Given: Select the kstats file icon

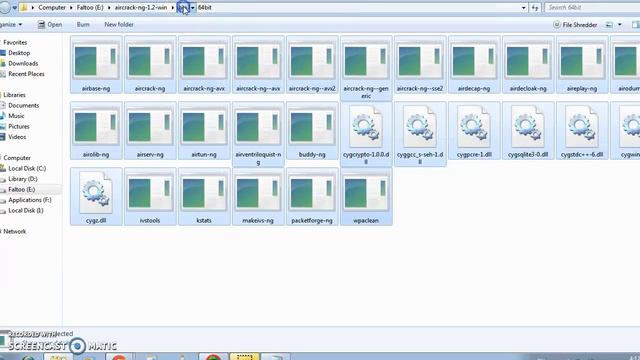Looking at the screenshot, I should click(x=204, y=193).
